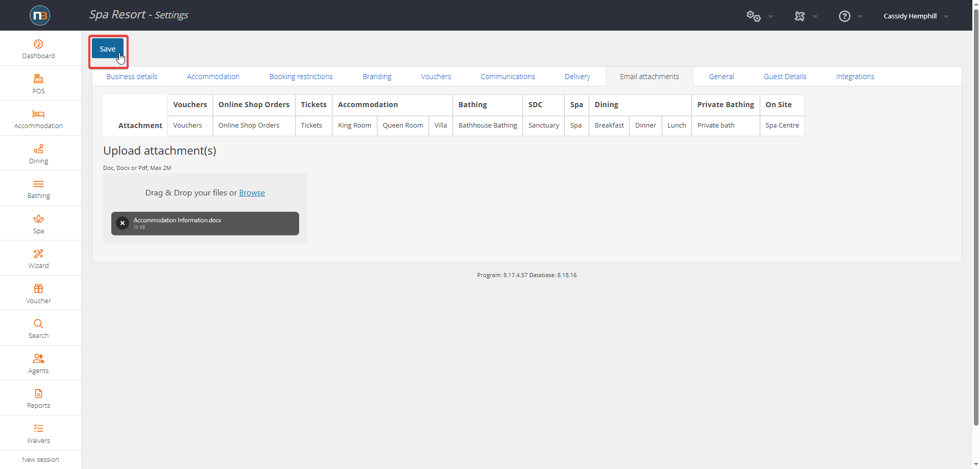The width and height of the screenshot is (980, 469).
Task: Click the Private bath table cell
Action: 726,126
